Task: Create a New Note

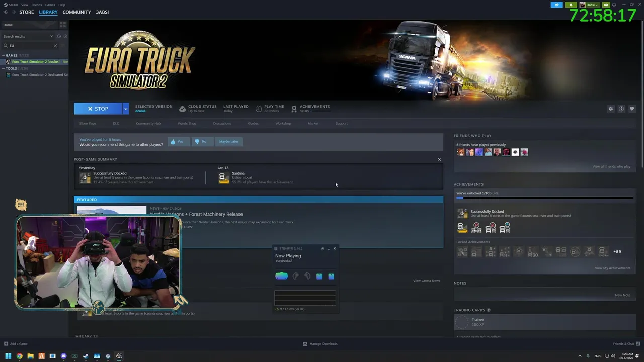Action: pos(623,295)
